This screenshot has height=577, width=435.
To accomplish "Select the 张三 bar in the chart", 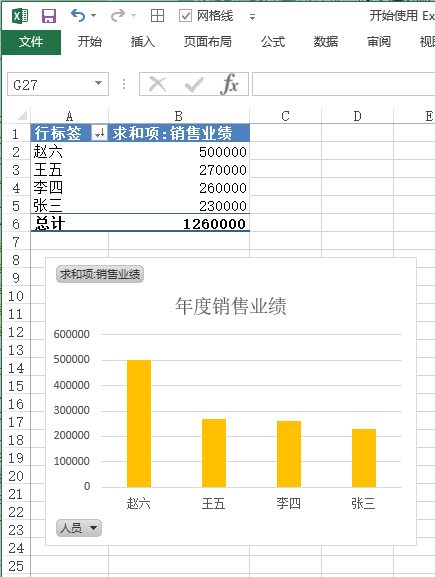I will click(x=364, y=458).
